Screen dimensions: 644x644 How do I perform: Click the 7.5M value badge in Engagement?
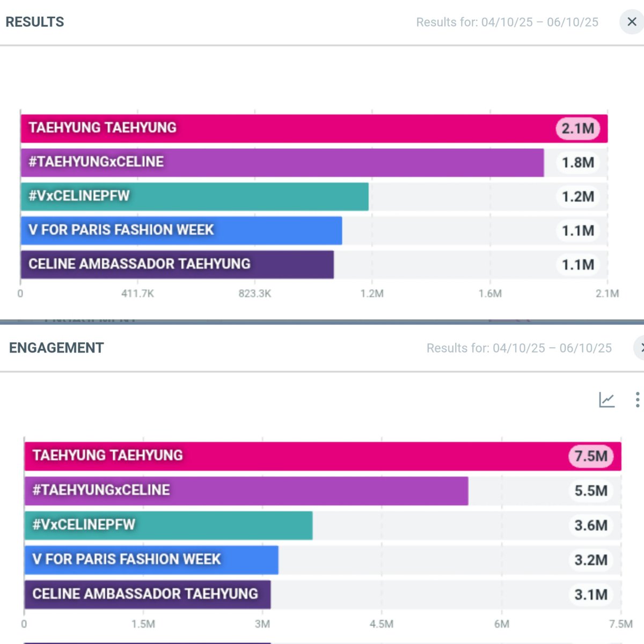tap(591, 456)
